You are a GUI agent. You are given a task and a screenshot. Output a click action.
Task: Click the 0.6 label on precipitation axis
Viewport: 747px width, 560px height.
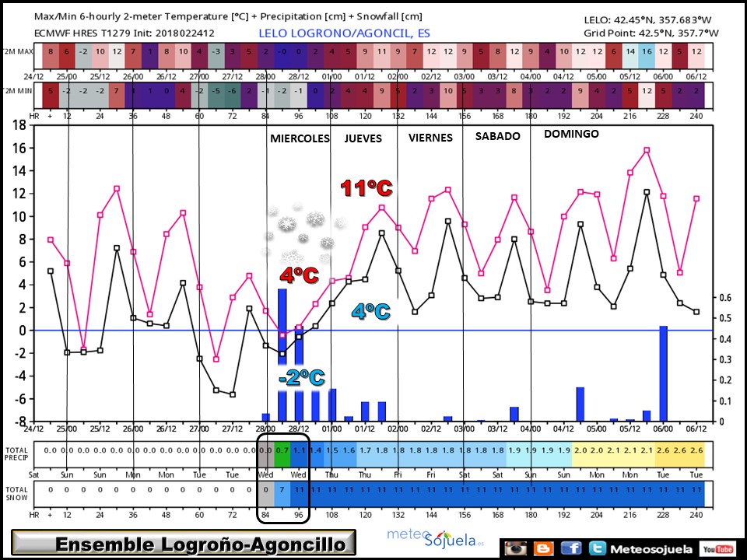click(x=725, y=298)
